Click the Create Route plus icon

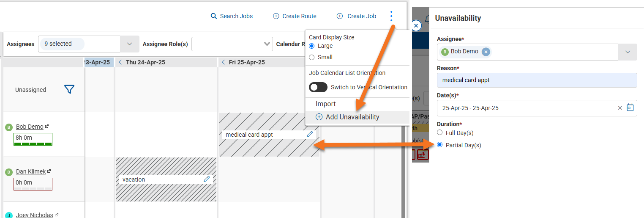click(276, 16)
